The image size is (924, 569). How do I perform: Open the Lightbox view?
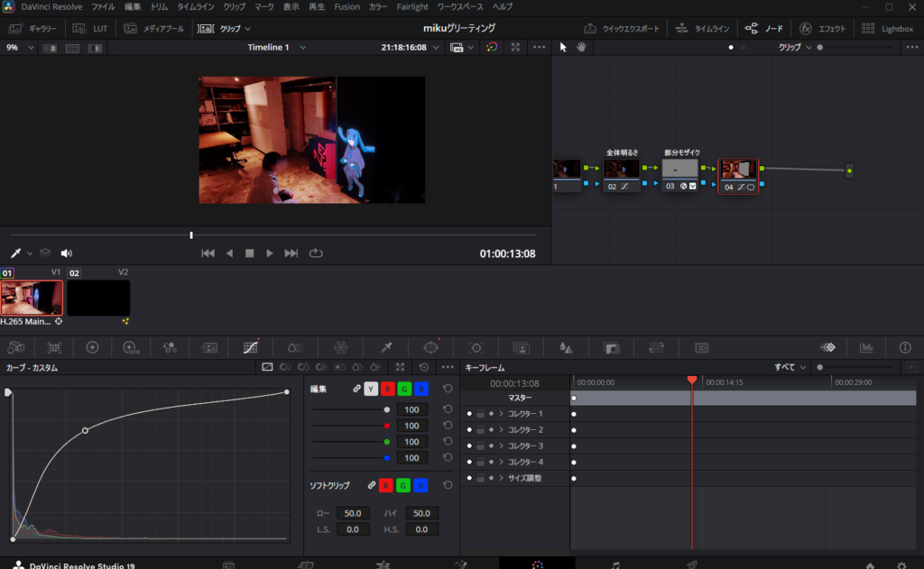888,28
